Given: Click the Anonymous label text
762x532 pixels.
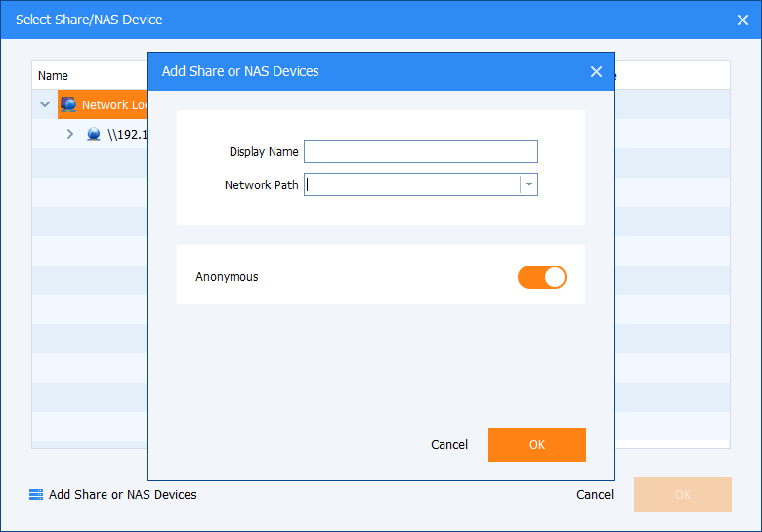Looking at the screenshot, I should point(227,277).
